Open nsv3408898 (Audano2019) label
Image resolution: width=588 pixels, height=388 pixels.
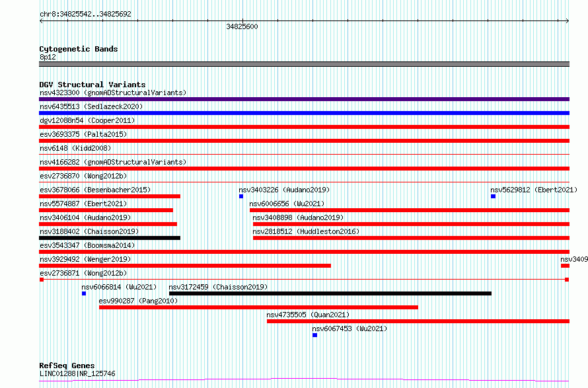298,217
